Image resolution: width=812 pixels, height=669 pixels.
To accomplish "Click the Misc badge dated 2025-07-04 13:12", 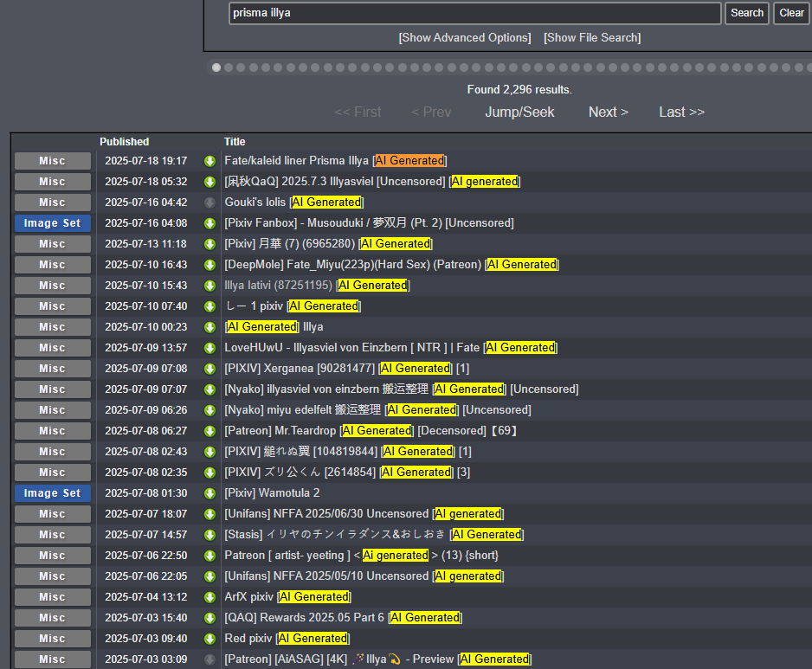I will pos(52,597).
